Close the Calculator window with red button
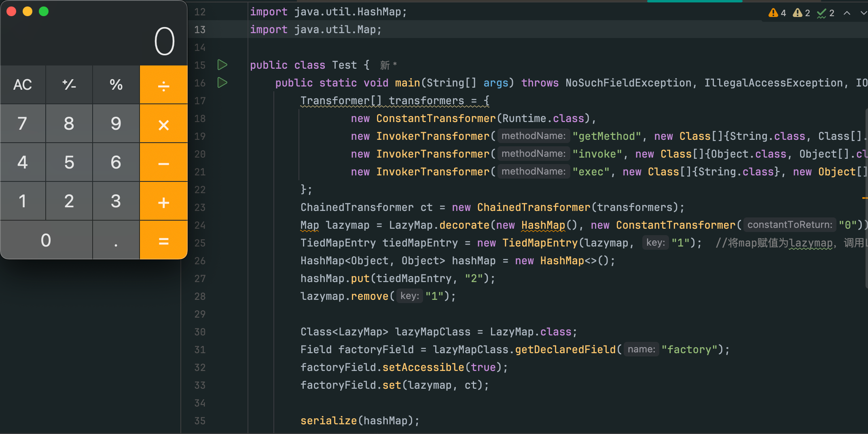 point(11,11)
